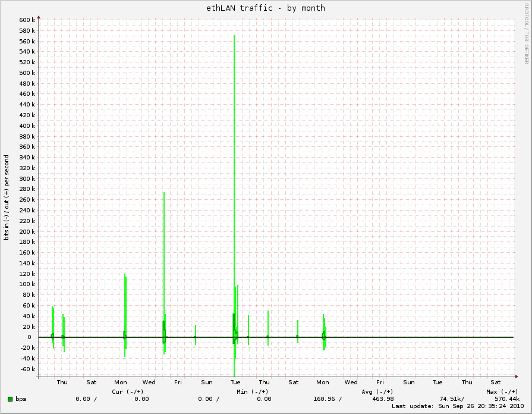532x414 pixels.
Task: Select the '40 k' positive y-axis tick label
Action: click(x=29, y=316)
